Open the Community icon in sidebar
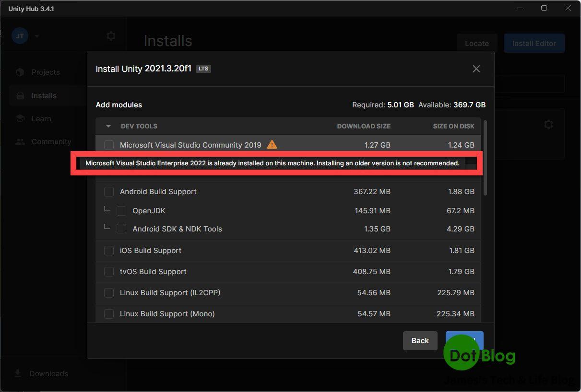 (x=20, y=141)
